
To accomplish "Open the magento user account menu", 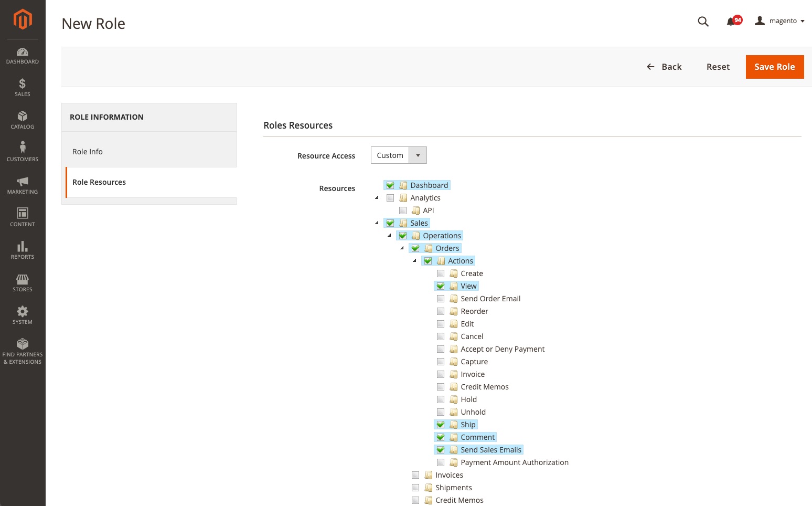I will pyautogui.click(x=779, y=21).
